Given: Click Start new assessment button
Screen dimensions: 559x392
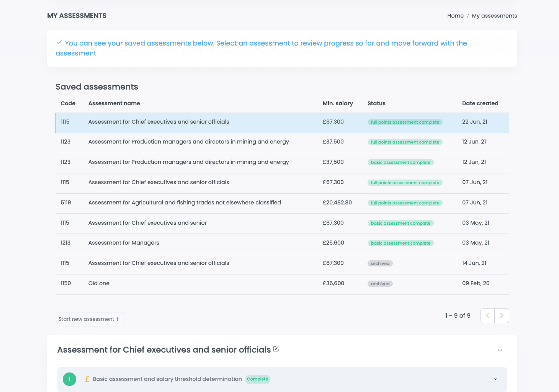Looking at the screenshot, I should tap(90, 319).
